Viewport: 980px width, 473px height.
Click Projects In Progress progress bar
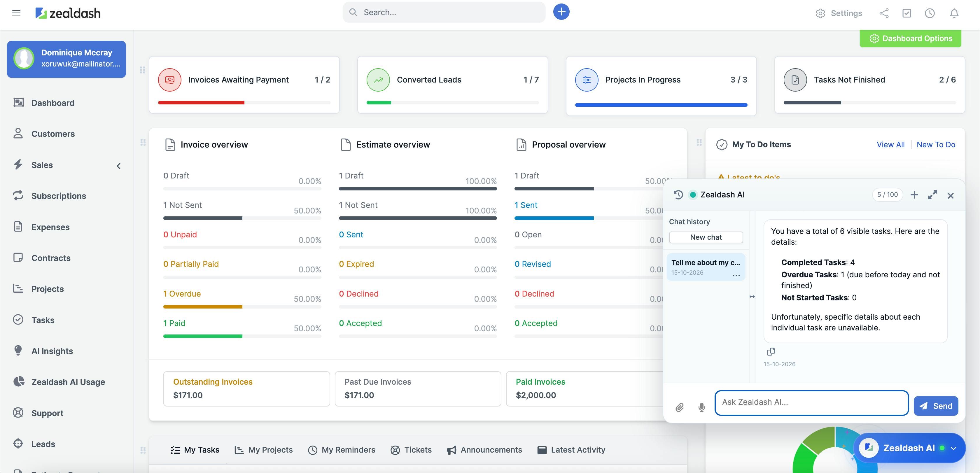coord(661,105)
